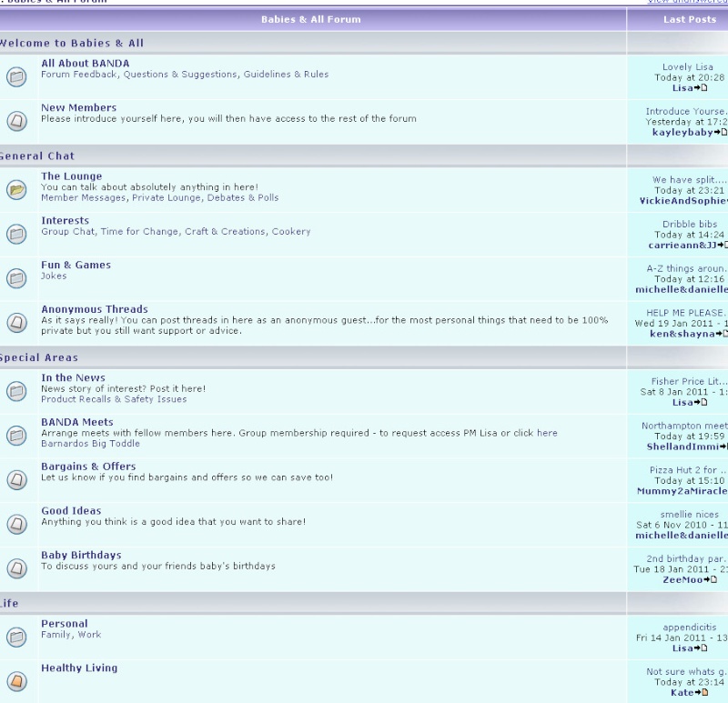Click the Fun & Games folder icon
Screen dimensions: 728x703
click(x=16, y=278)
